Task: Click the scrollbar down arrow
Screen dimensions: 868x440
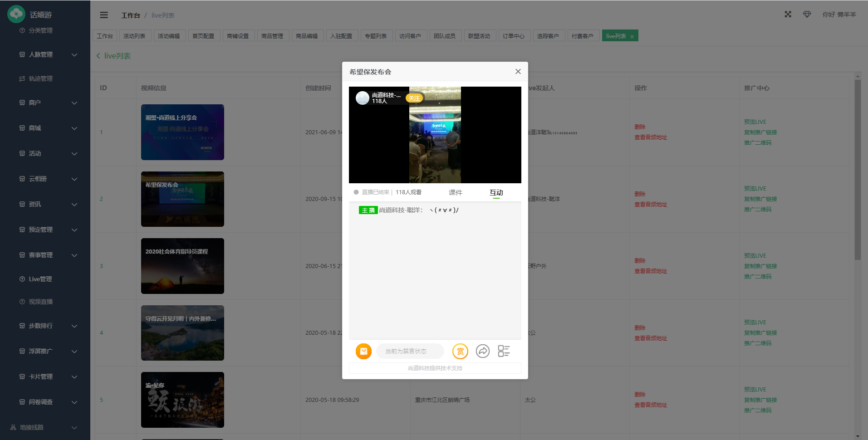Action: [x=858, y=436]
